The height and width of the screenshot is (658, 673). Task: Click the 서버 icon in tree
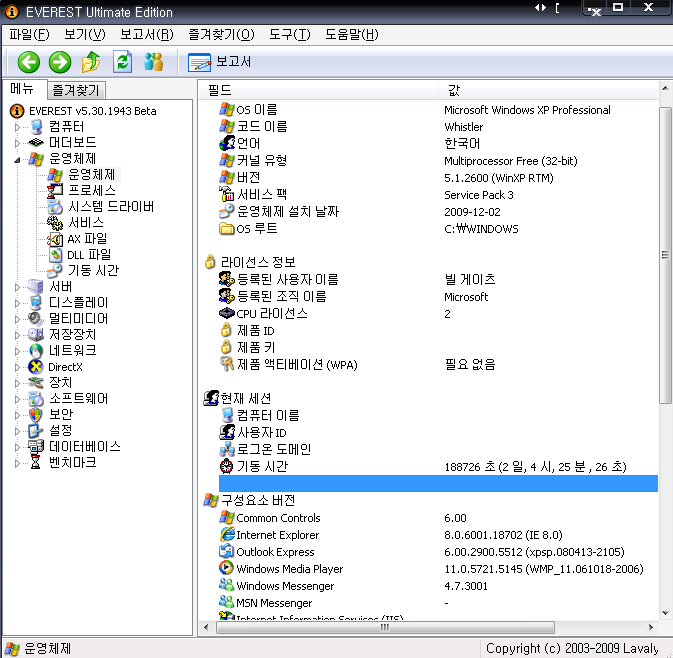tap(35, 287)
